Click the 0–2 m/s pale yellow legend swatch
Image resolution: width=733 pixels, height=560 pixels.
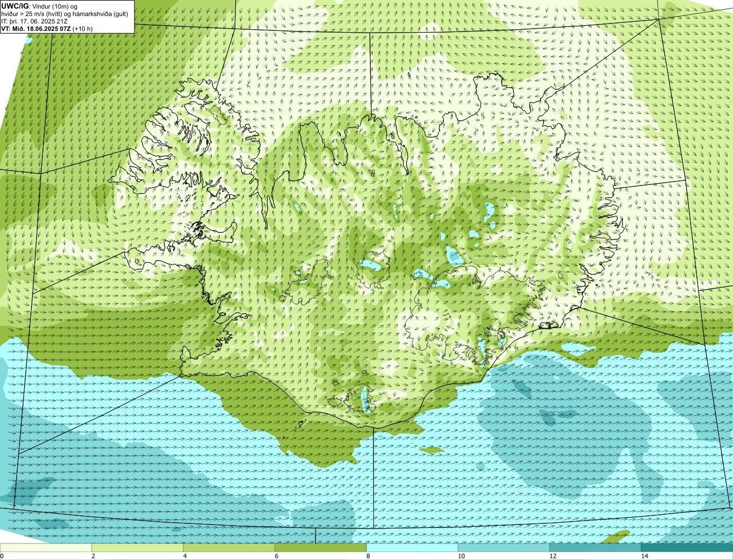pyautogui.click(x=46, y=547)
